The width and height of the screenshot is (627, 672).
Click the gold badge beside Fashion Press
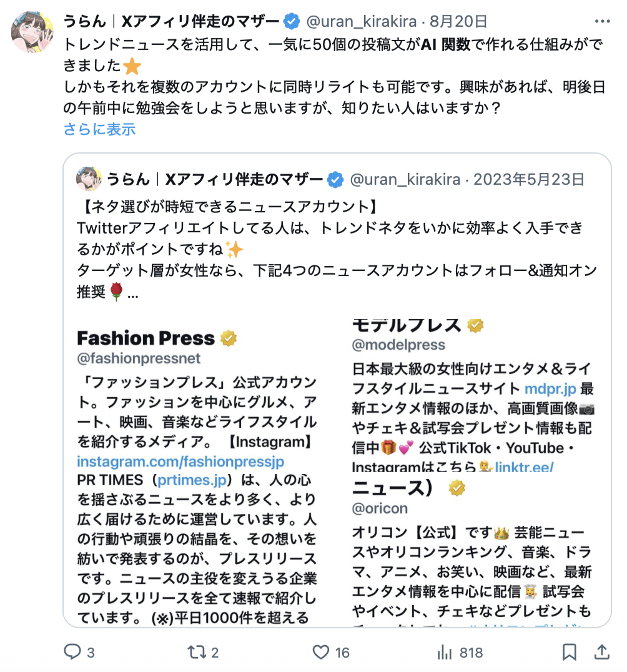[x=228, y=338]
